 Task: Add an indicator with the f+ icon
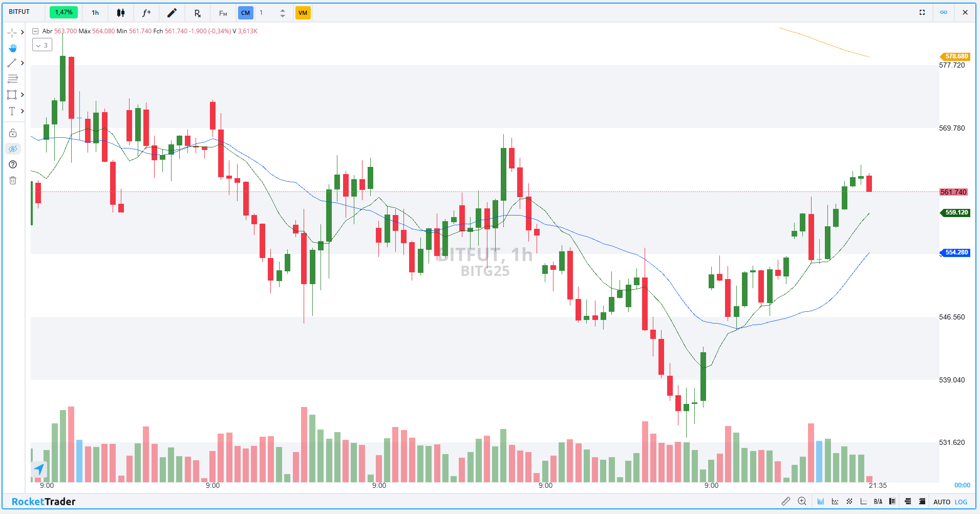pyautogui.click(x=146, y=13)
